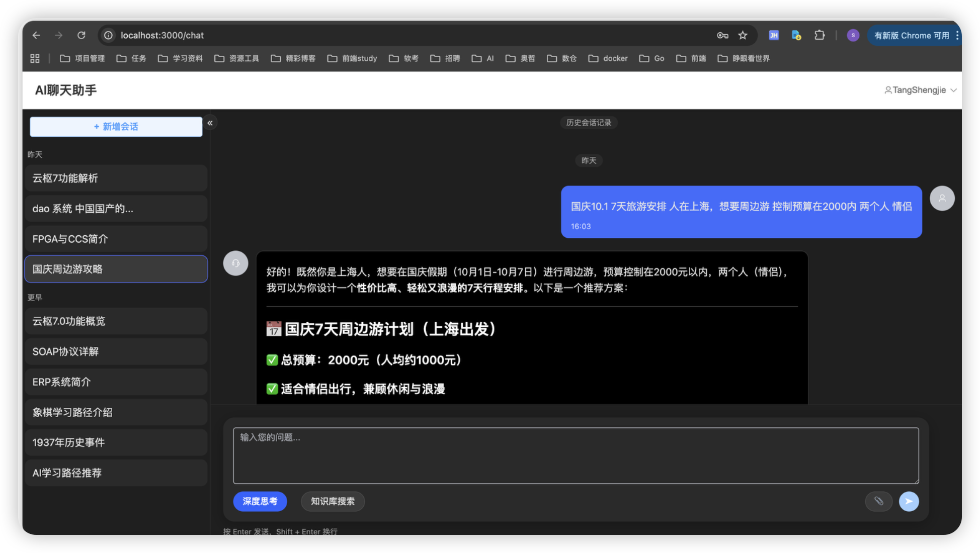
Task: Bookmark page with the star icon
Action: point(743,35)
